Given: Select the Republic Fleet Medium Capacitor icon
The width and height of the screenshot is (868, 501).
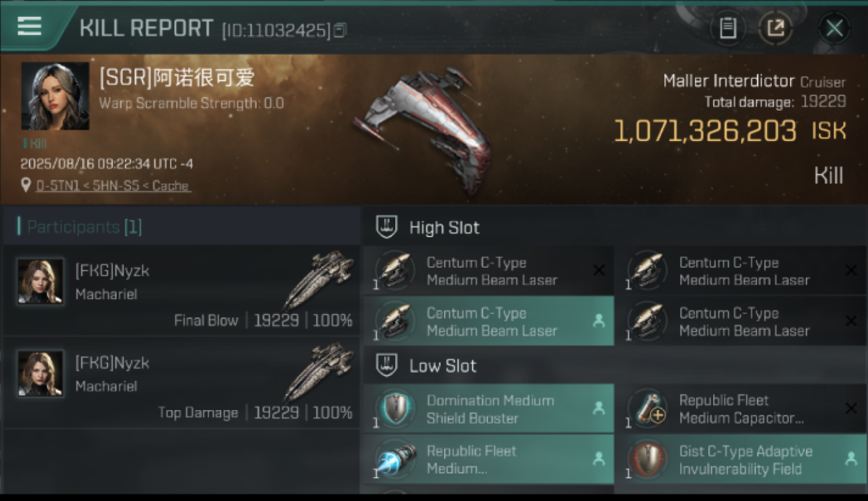Looking at the screenshot, I should [647, 409].
